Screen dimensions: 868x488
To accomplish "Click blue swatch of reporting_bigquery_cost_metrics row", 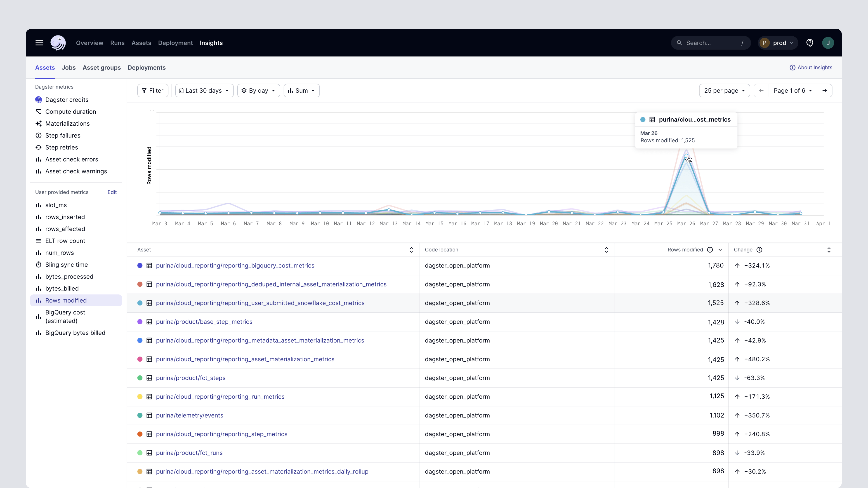I will point(140,265).
